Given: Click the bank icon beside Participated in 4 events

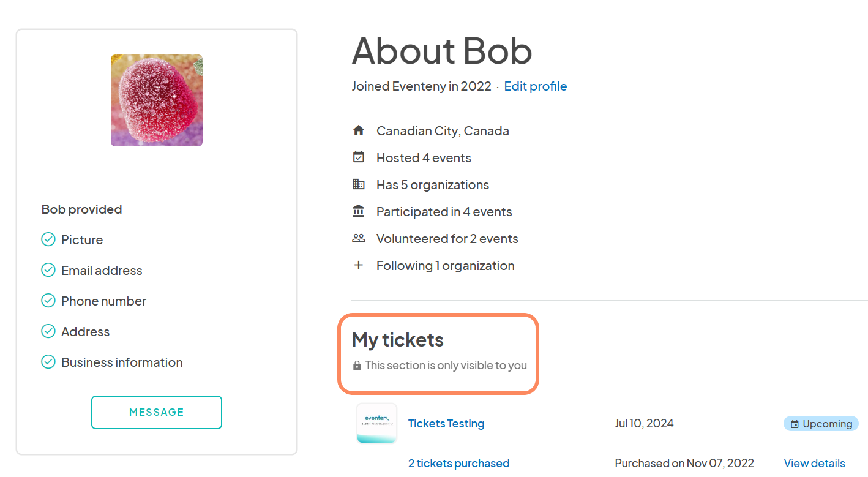Looking at the screenshot, I should point(359,211).
